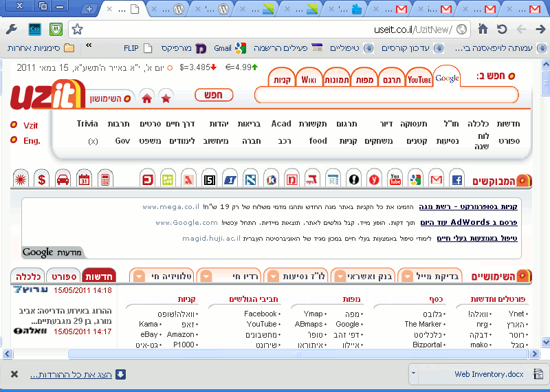Click the black-and-white '5' shortcut icon
Screen dimensions: 550x392
pos(209,179)
